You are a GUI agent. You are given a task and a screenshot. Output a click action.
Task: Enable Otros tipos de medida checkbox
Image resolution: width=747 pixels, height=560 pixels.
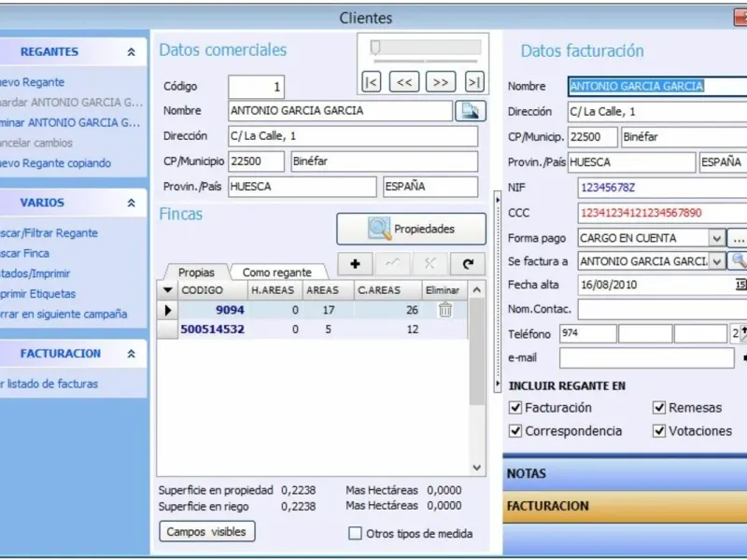(355, 533)
